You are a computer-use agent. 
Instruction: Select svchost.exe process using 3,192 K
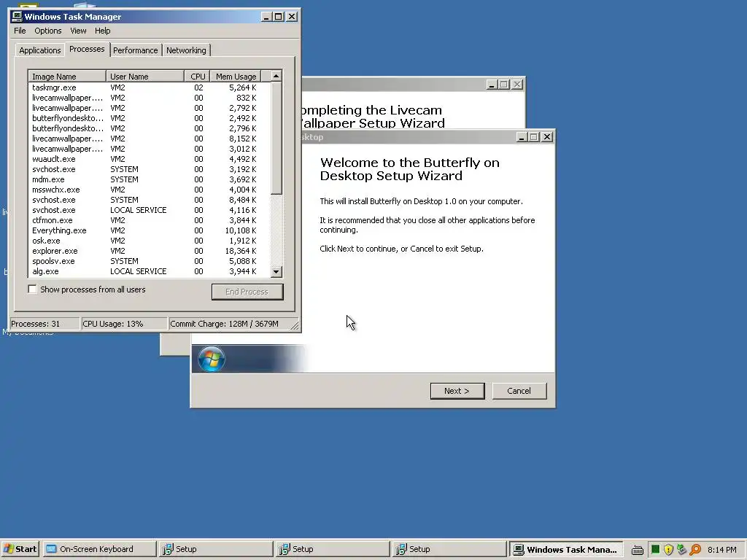pos(149,169)
